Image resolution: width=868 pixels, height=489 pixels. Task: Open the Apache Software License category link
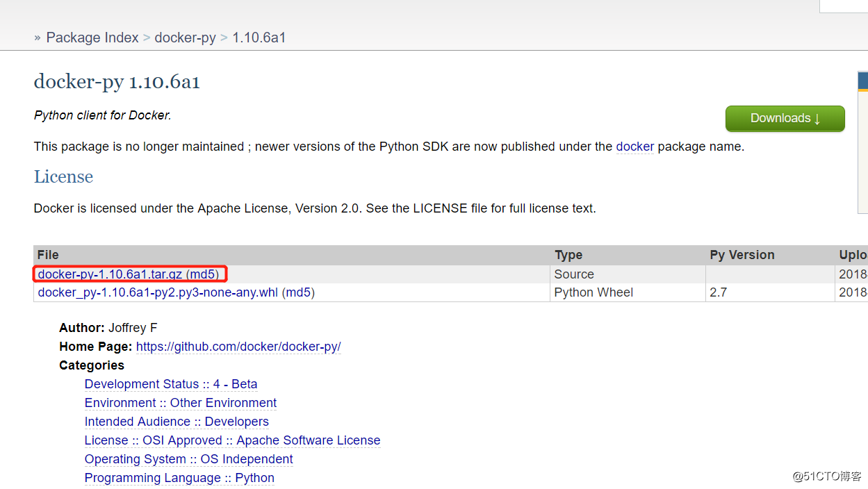click(x=232, y=440)
